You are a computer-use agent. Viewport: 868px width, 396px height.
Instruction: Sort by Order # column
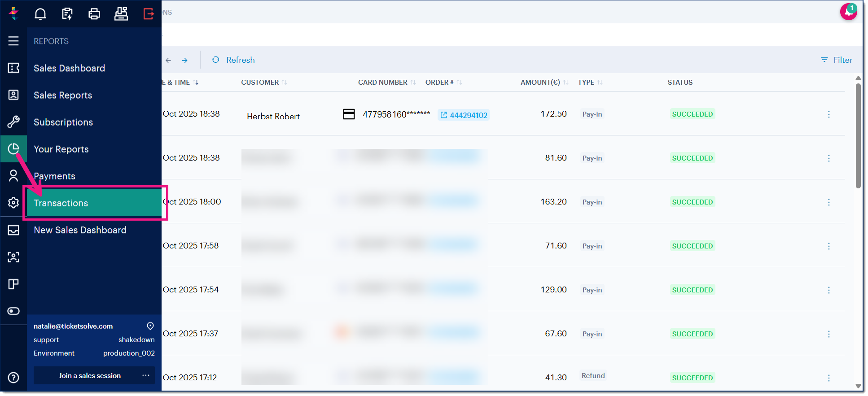point(443,83)
